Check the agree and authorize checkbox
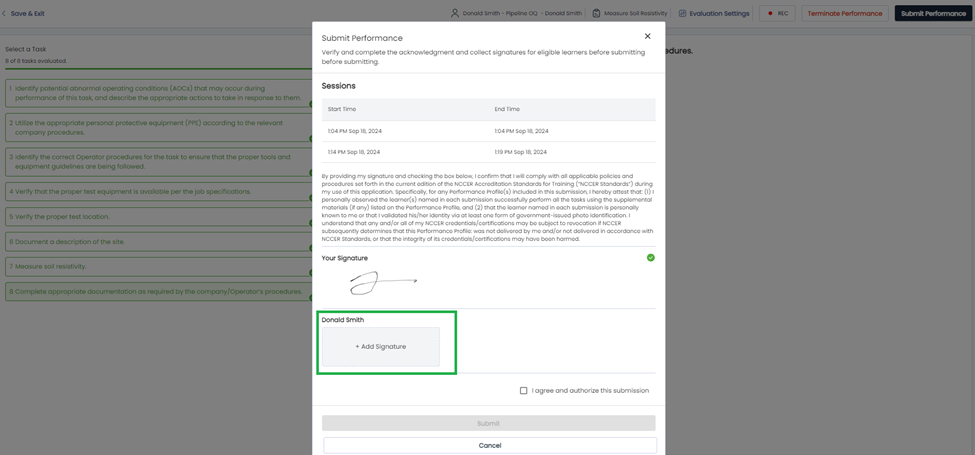 [523, 391]
